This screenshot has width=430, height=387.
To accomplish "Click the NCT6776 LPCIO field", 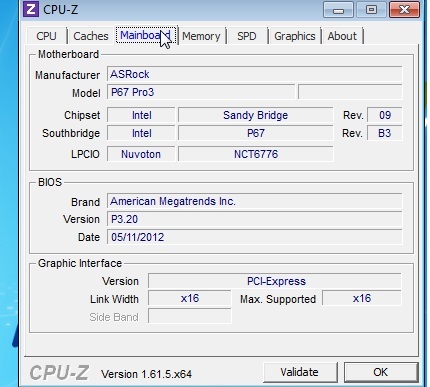I will click(256, 154).
